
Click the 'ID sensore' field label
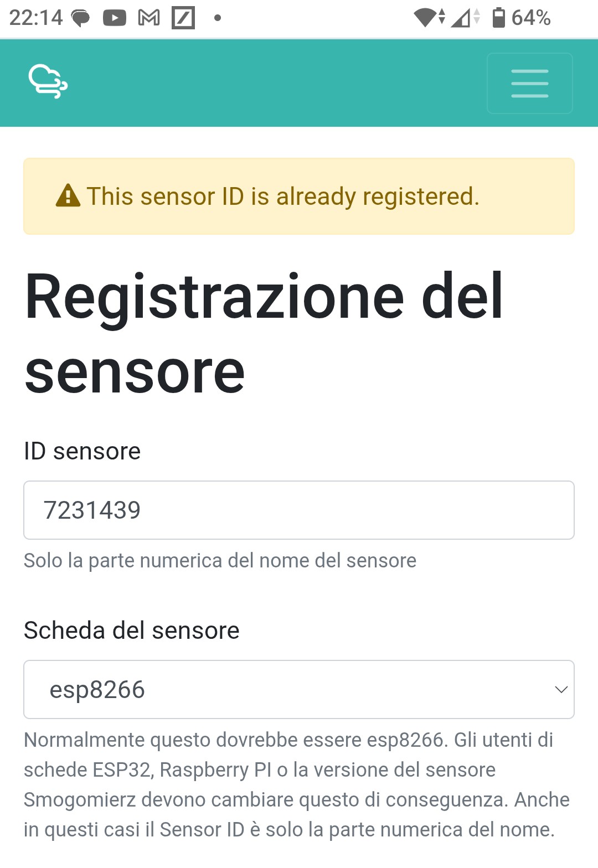click(x=82, y=451)
